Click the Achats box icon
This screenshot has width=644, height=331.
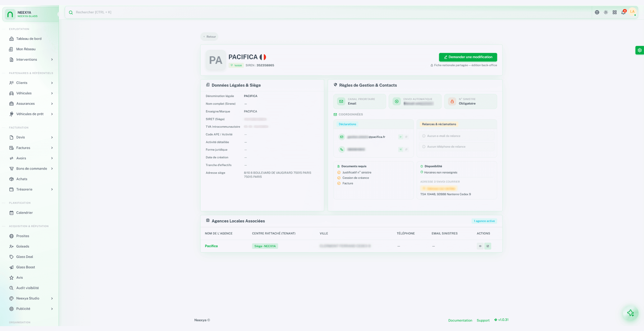[x=11, y=179]
